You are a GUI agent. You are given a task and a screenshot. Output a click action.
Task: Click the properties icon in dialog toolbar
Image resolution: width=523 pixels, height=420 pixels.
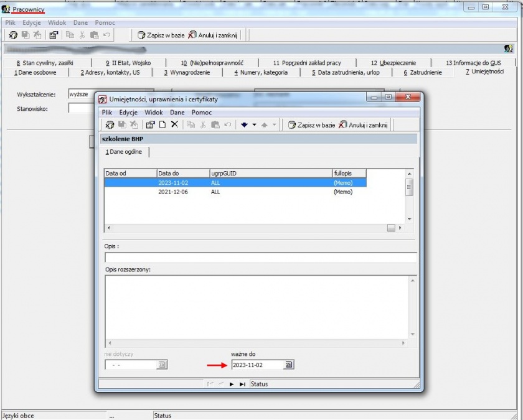point(151,124)
